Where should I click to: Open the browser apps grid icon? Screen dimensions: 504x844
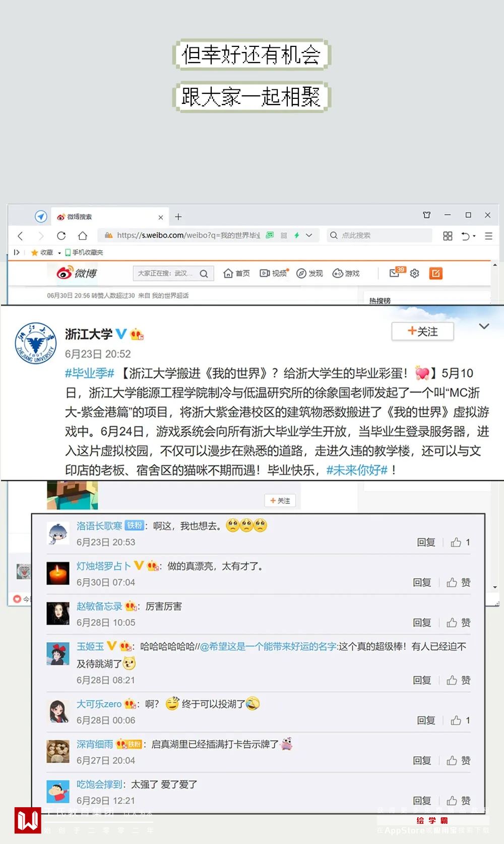coord(448,236)
